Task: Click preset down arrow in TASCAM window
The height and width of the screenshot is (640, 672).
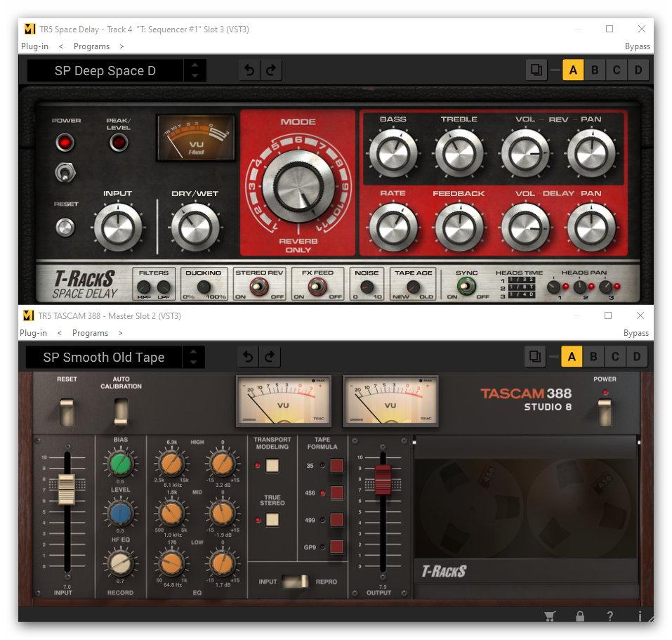Action: (193, 363)
